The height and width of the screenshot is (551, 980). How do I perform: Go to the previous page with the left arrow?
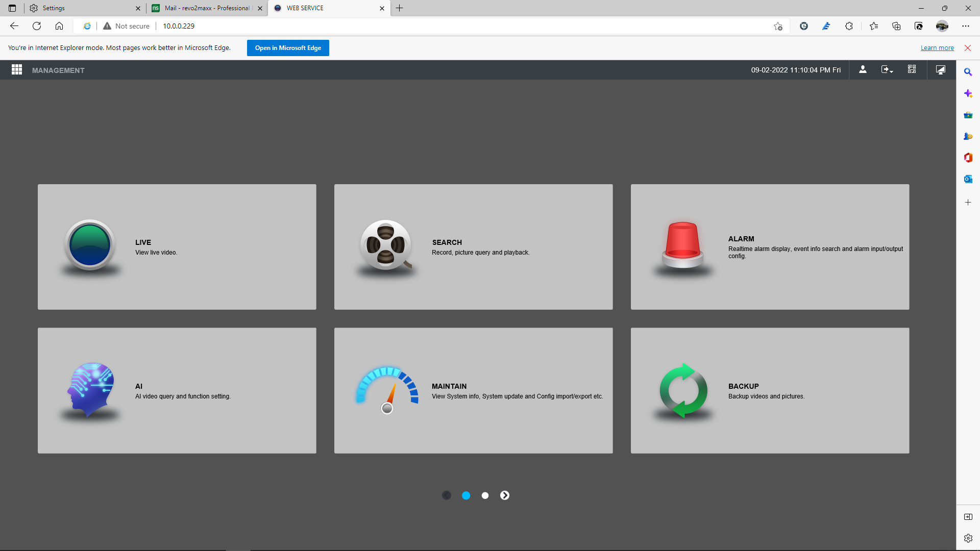(447, 495)
